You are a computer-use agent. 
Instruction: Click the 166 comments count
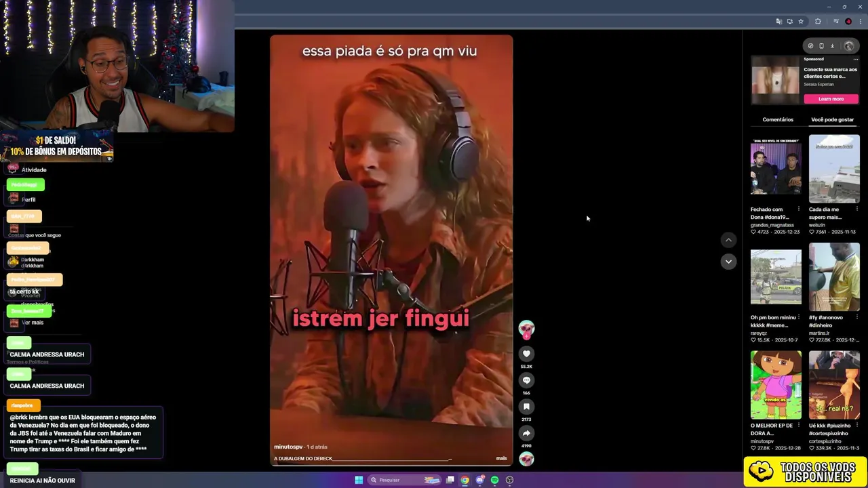pyautogui.click(x=526, y=393)
